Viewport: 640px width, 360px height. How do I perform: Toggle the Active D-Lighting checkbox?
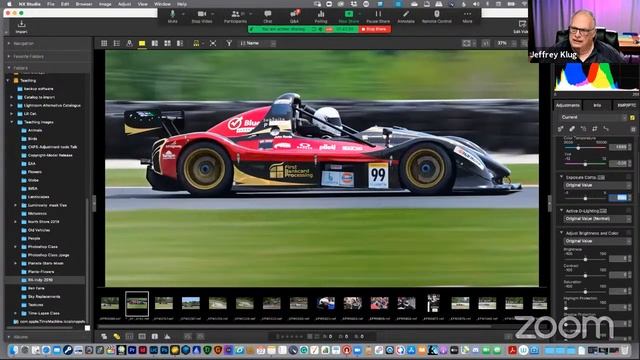pos(629,211)
